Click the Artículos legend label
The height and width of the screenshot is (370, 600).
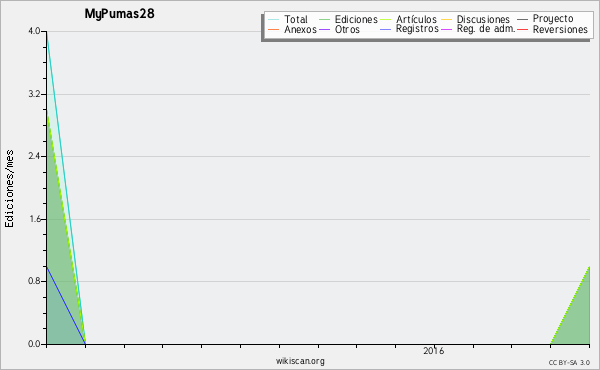[x=416, y=19]
